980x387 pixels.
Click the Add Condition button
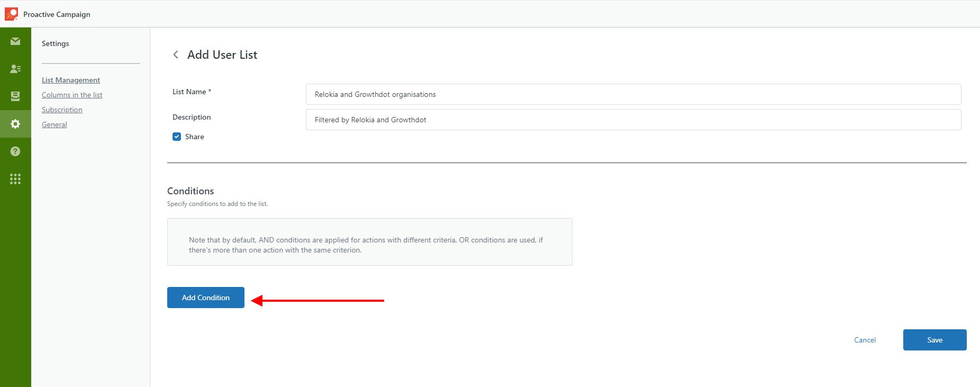point(206,298)
